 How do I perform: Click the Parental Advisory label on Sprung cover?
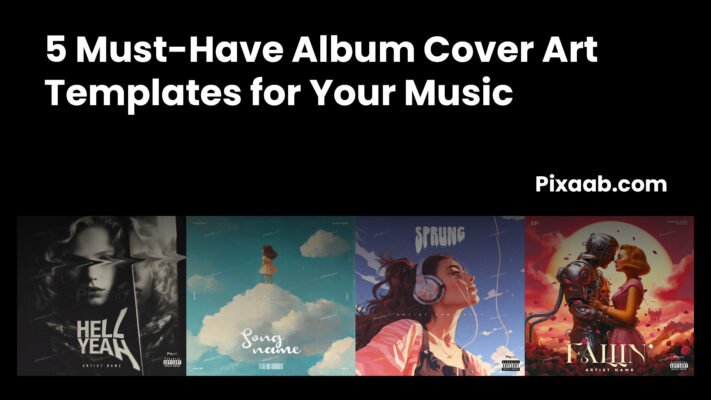[511, 365]
